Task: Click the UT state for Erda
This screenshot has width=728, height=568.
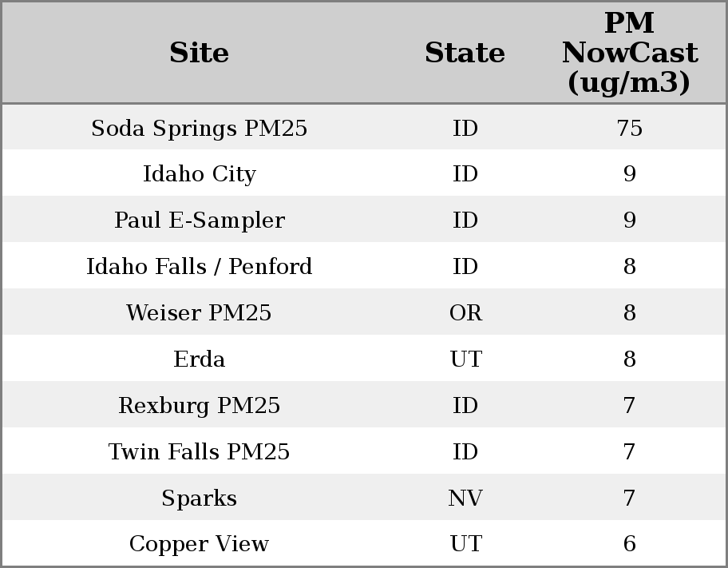Action: point(465,359)
